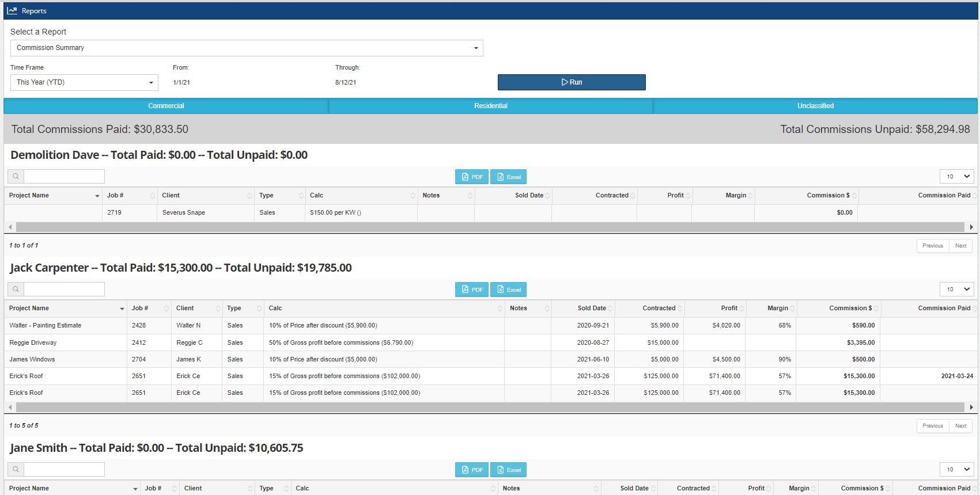Export Jack Carpenter table to Excel
This screenshot has height=495, width=980.
[x=508, y=290]
